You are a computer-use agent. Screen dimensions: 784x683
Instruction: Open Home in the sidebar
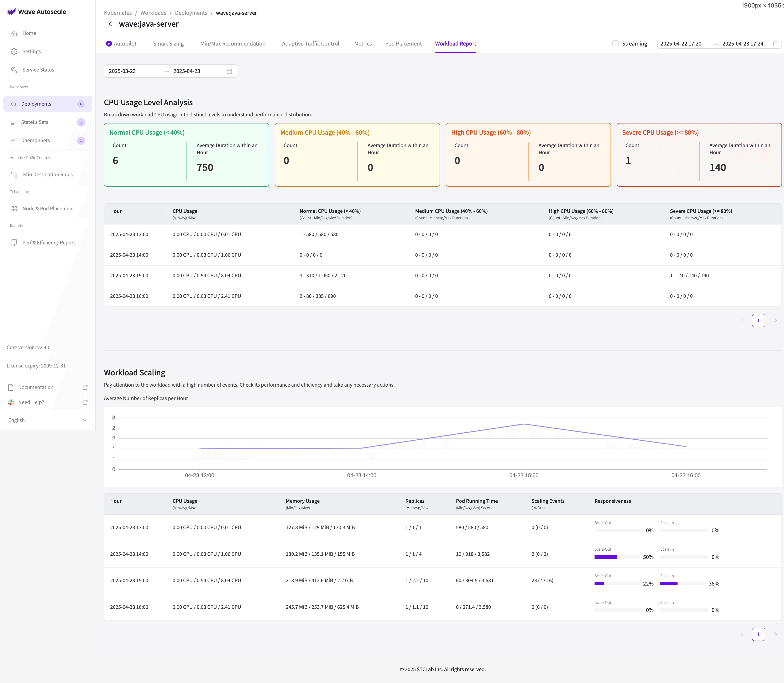click(48, 33)
